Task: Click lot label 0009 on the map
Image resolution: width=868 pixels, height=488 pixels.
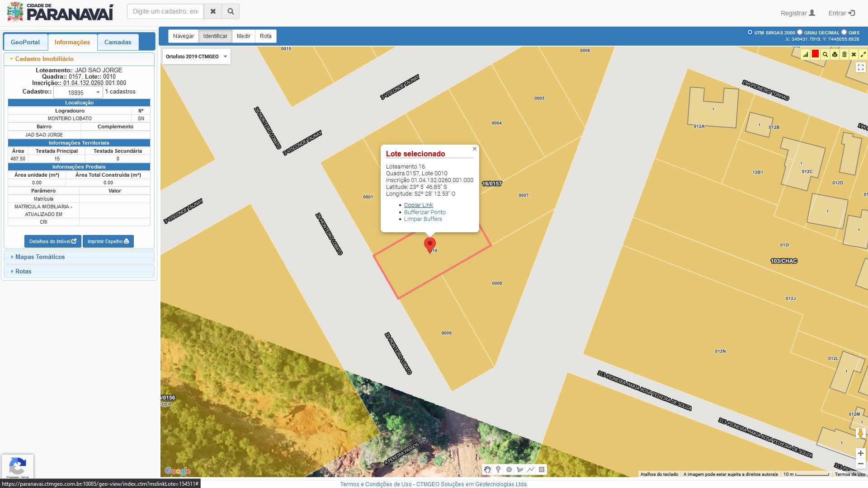Action: coord(446,333)
